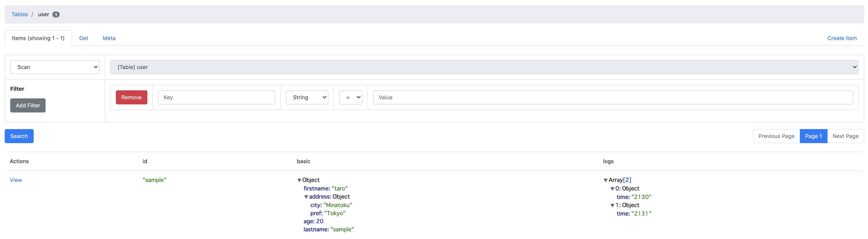The height and width of the screenshot is (239, 868).
Task: Open the String type dropdown
Action: pos(307,97)
